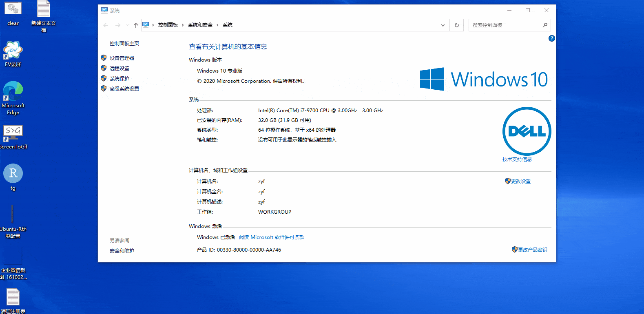Expand the chevron after 控制面板 in the breadcrumb
644x314 pixels.
pos(183,25)
